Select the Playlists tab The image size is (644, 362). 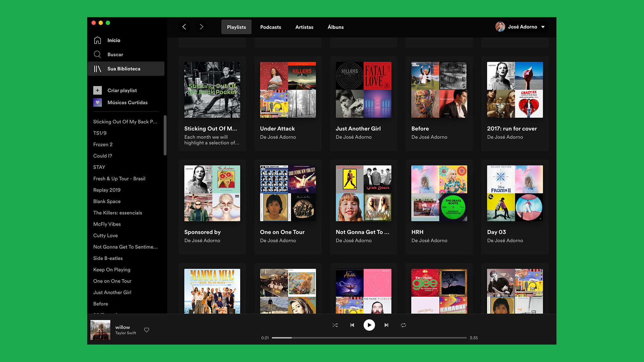pyautogui.click(x=236, y=27)
